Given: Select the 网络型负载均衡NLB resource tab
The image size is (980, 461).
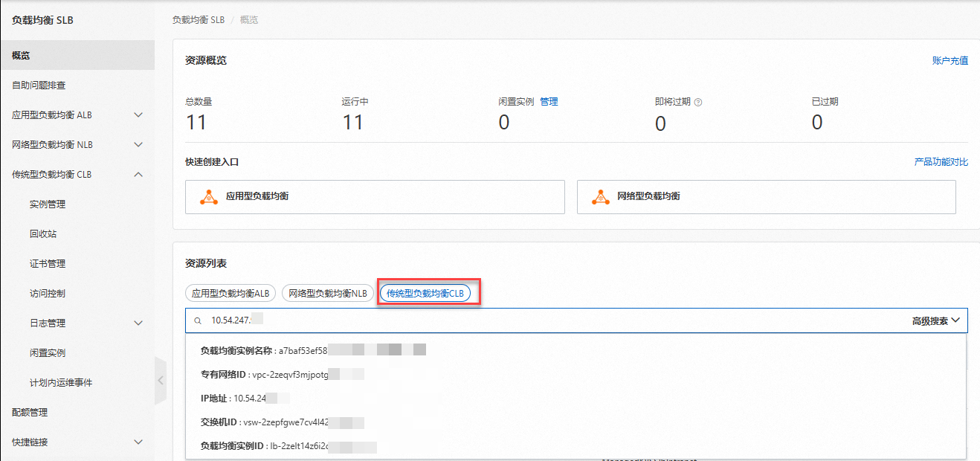Looking at the screenshot, I should click(x=328, y=293).
